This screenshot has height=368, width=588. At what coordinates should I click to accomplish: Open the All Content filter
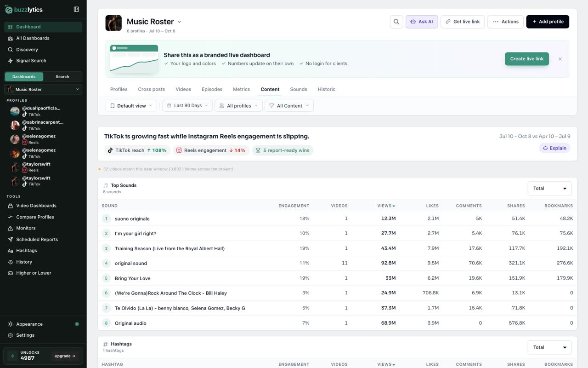tap(289, 106)
